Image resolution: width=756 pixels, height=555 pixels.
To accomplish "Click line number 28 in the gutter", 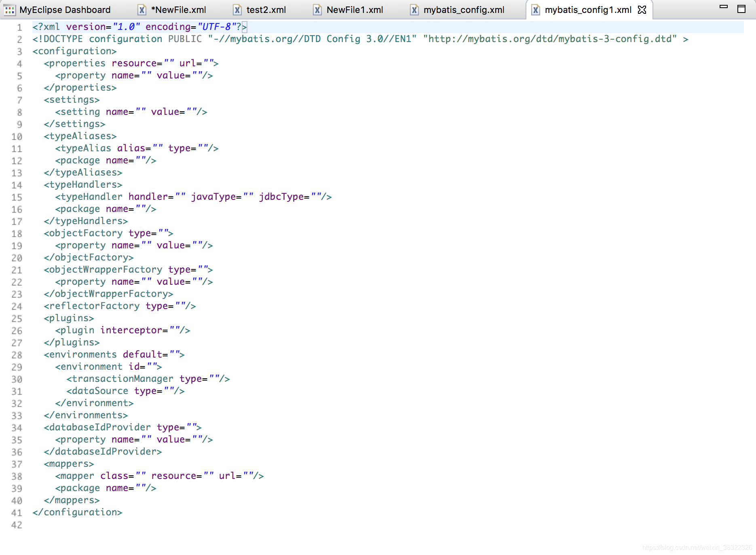I will 17,355.
